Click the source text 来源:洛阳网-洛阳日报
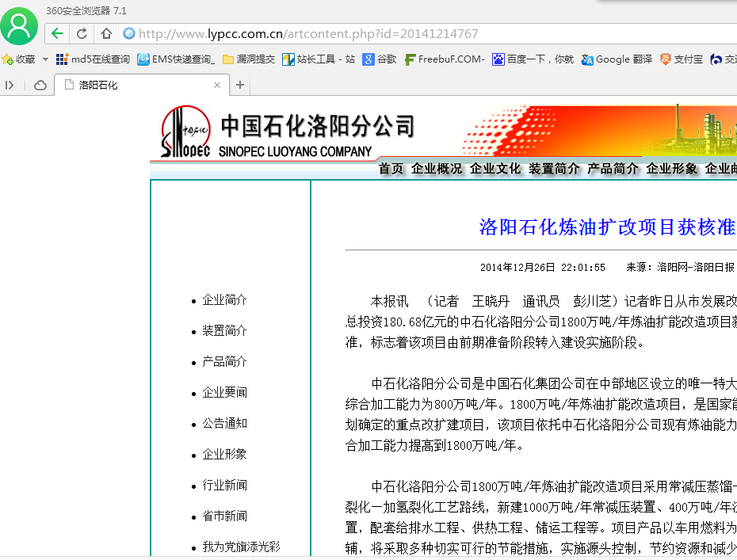Image resolution: width=737 pixels, height=560 pixels. click(x=680, y=267)
